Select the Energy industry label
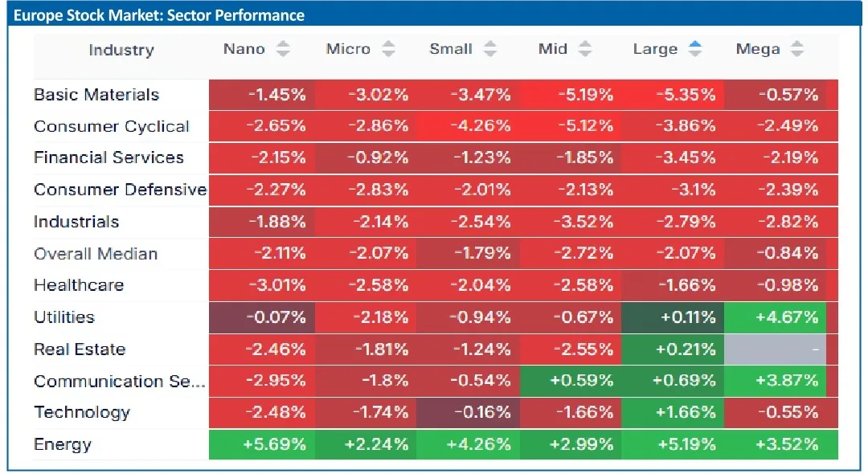Image resolution: width=868 pixels, height=474 pixels. click(x=63, y=444)
